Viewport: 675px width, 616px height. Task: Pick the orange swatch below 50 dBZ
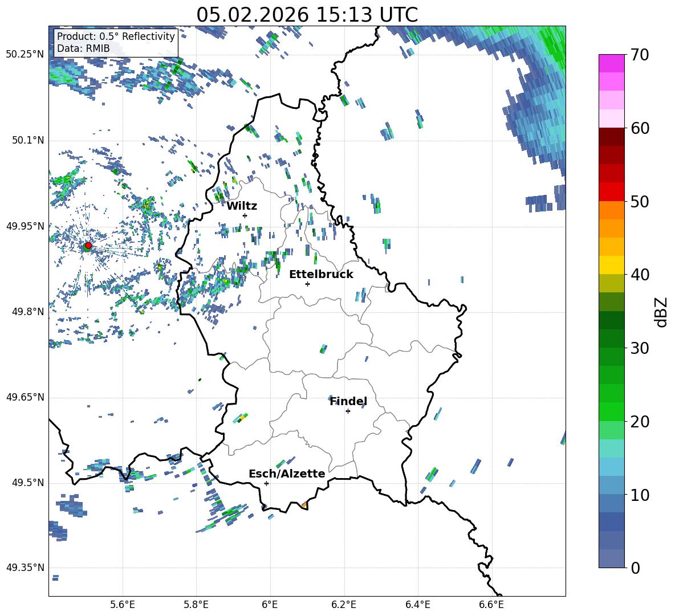click(x=612, y=210)
